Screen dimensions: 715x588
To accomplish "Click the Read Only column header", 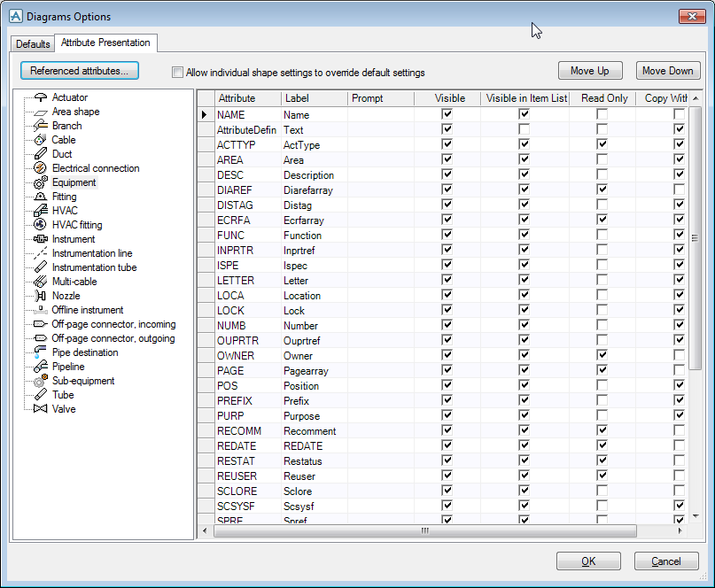I will pyautogui.click(x=602, y=98).
